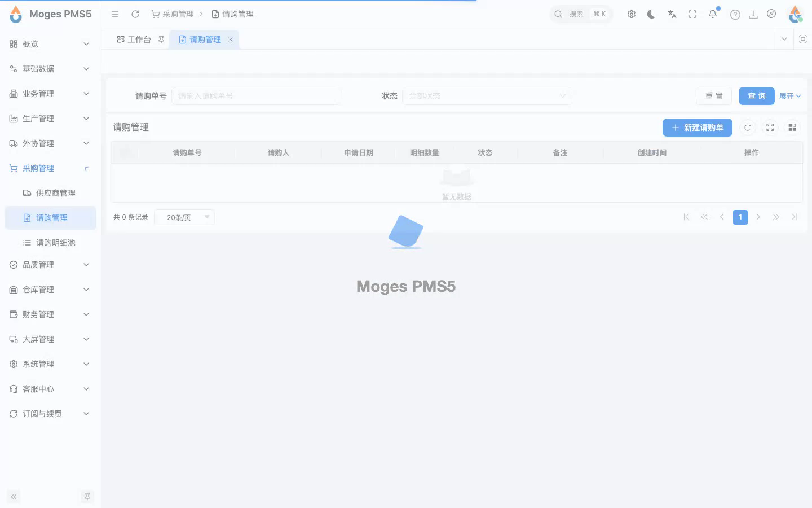Go to next page arrow
Image resolution: width=812 pixels, height=508 pixels.
758,217
